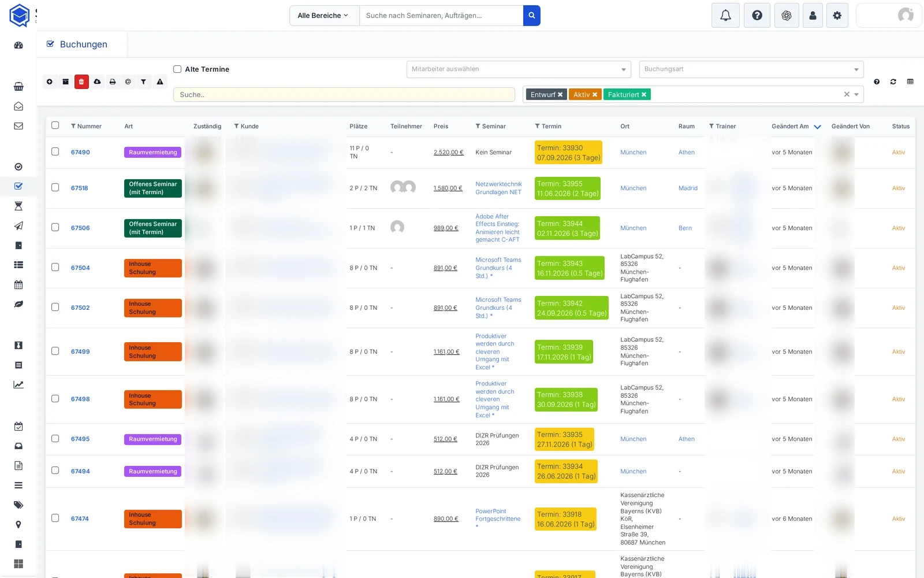Image resolution: width=924 pixels, height=578 pixels.
Task: Click the print icon in toolbar
Action: (113, 82)
